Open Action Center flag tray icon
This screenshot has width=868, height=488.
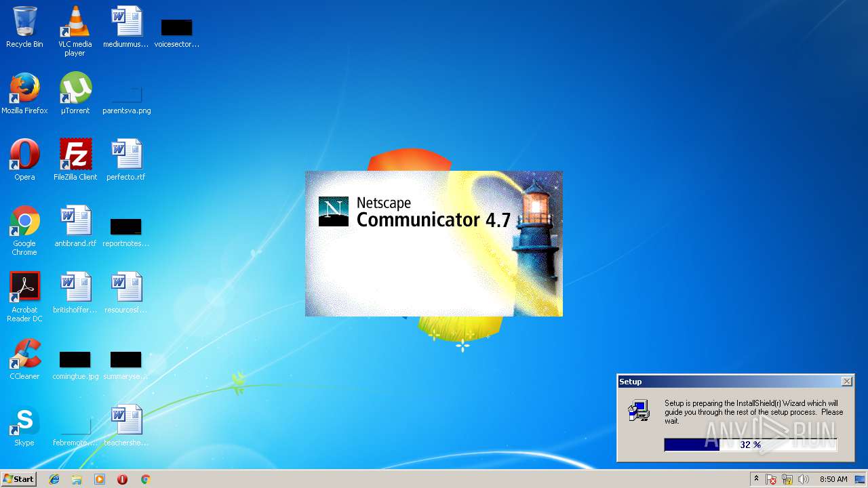coord(772,480)
